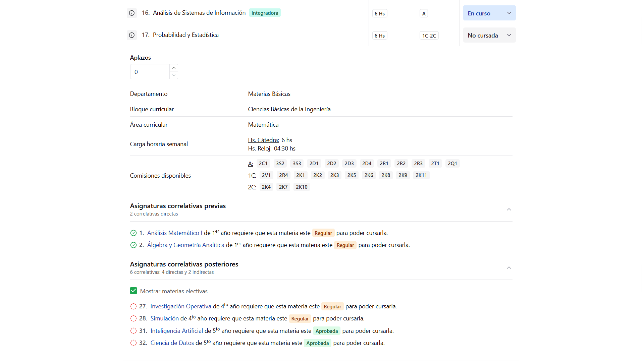
Task: Uncheck Mostrar materias electivas checkbox
Action: tap(133, 291)
